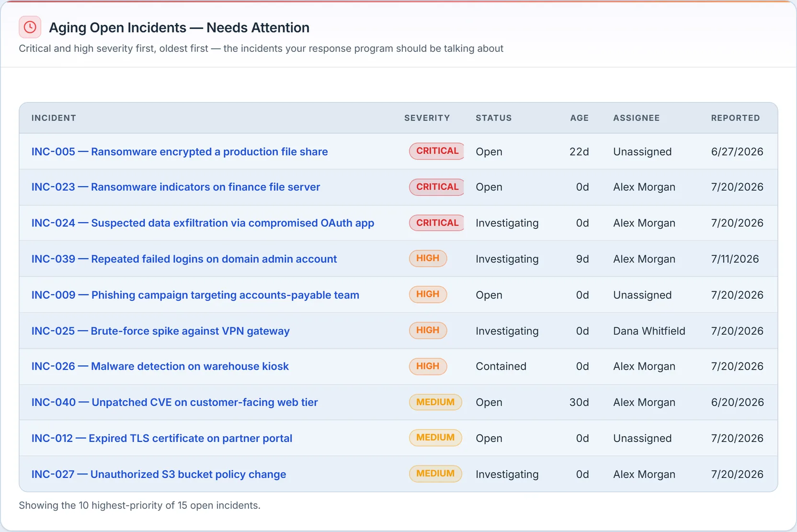Click the 6/20/2026 reported date
Image resolution: width=797 pixels, height=532 pixels.
coord(738,402)
